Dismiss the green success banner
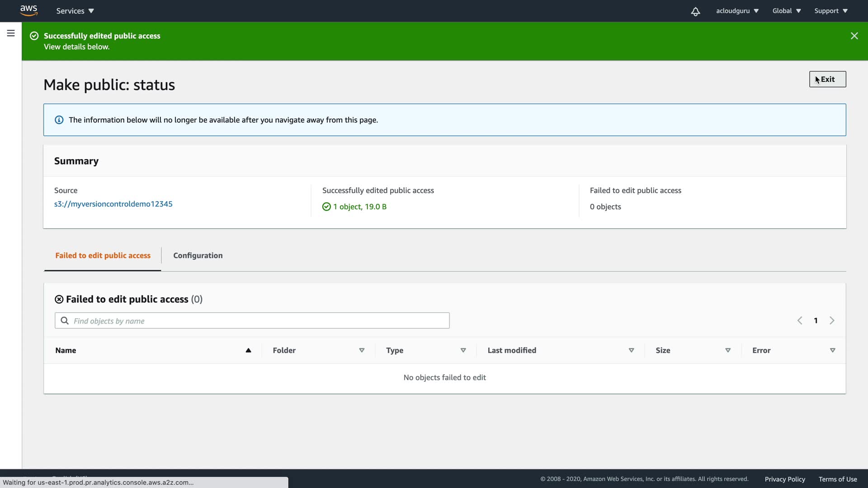Screen dimensions: 868x488 [x=854, y=36]
